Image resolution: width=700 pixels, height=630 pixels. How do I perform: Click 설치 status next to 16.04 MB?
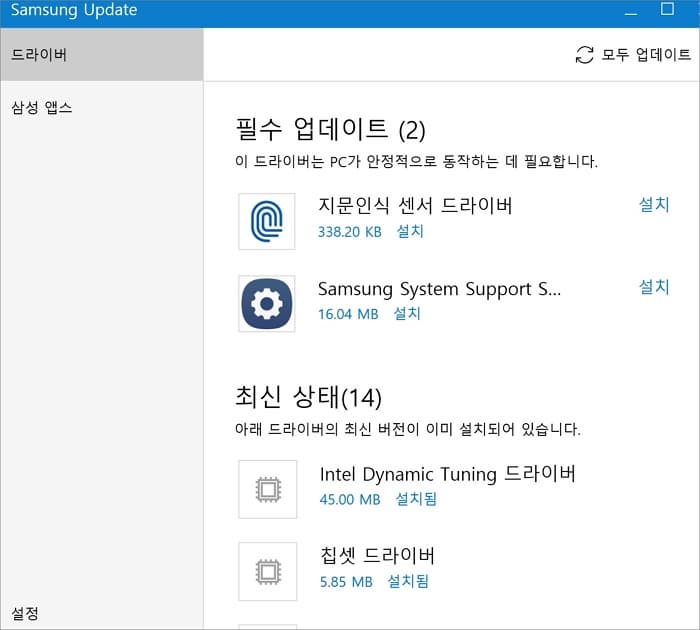click(407, 313)
